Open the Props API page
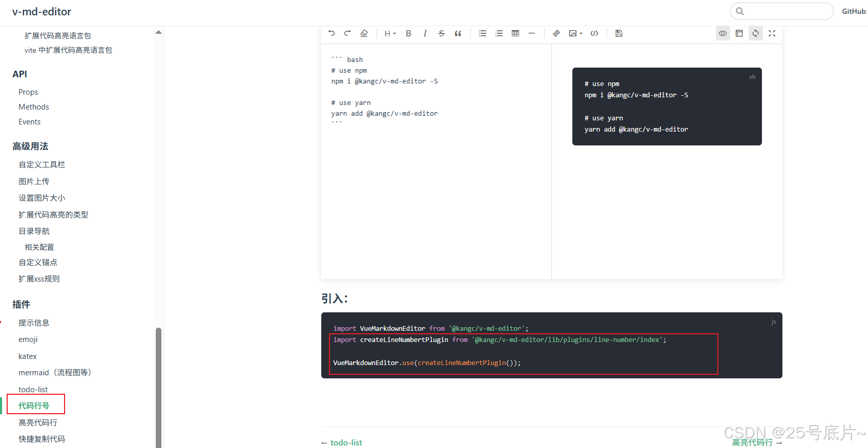The image size is (868, 448). pyautogui.click(x=28, y=92)
